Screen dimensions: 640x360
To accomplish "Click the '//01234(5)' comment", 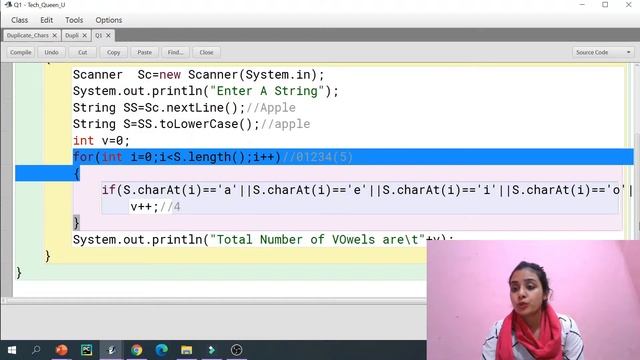I will point(317,157).
